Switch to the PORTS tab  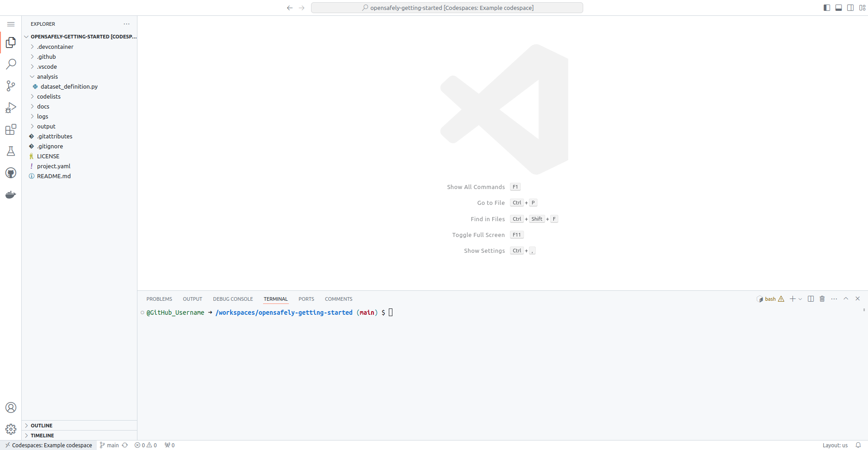pyautogui.click(x=306, y=298)
